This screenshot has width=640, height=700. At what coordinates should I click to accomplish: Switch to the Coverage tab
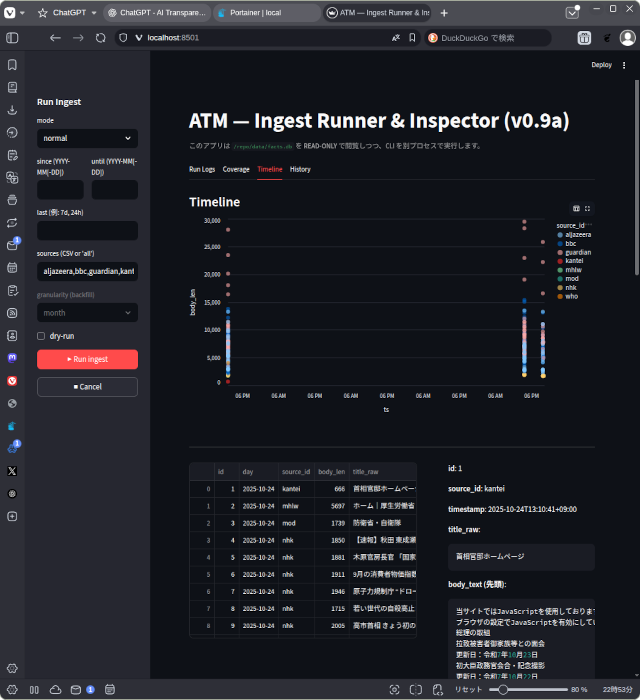(236, 170)
